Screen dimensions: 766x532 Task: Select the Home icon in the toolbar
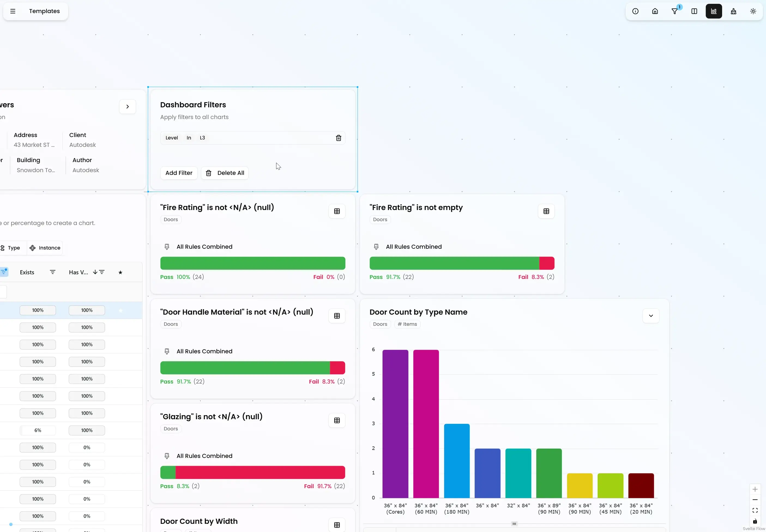tap(655, 11)
